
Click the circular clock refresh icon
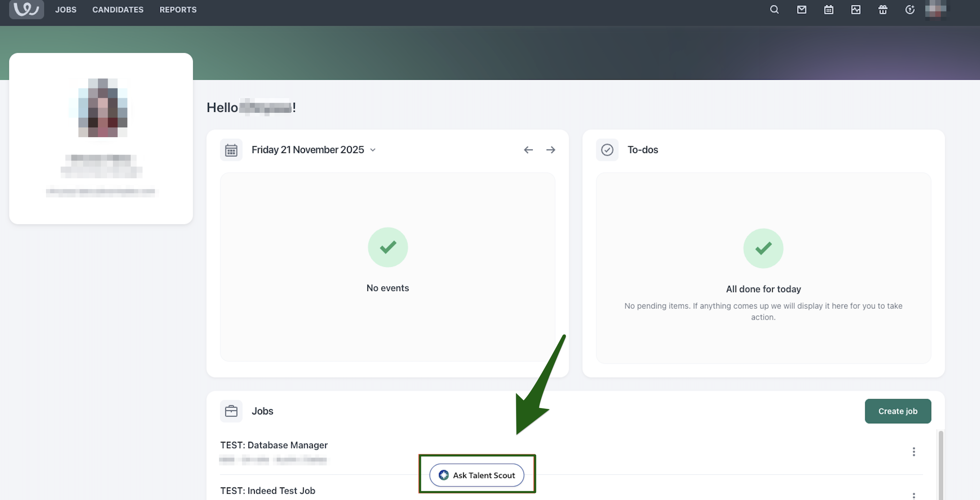(910, 9)
